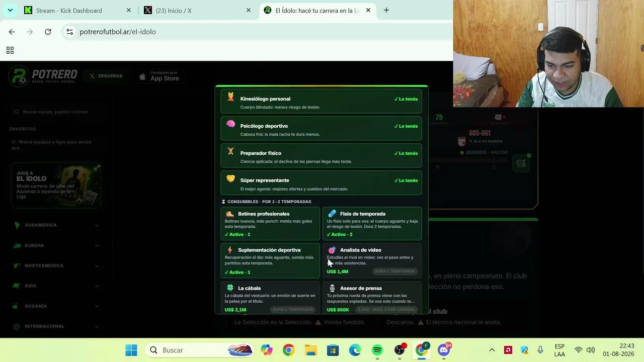The width and height of the screenshot is (644, 362).
Task: Close the Kick Dashboard tab
Action: [129, 10]
